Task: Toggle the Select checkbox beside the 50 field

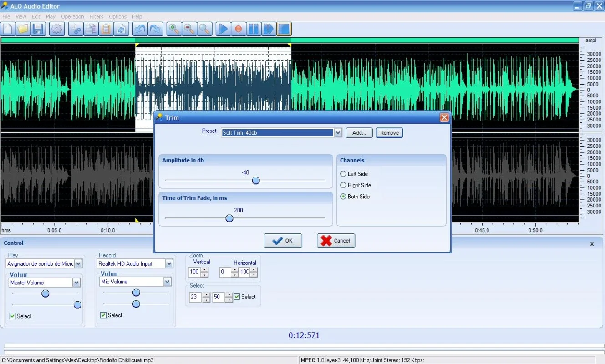Action: (237, 297)
